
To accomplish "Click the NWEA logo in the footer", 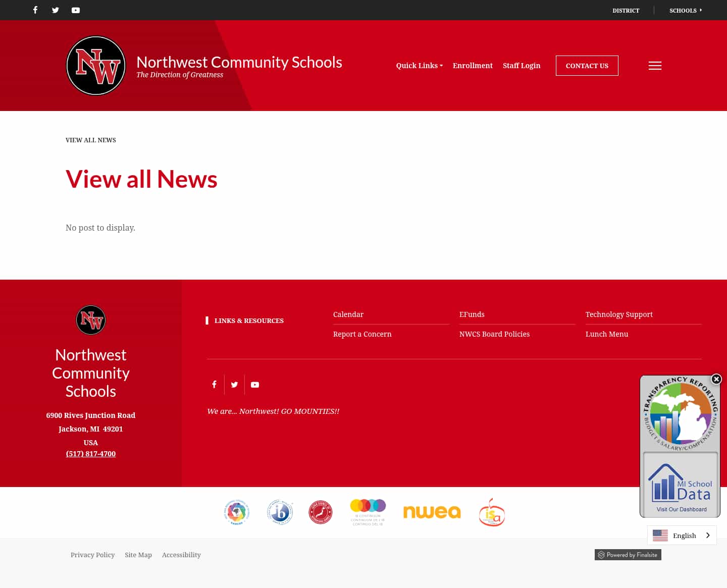I will (x=432, y=512).
